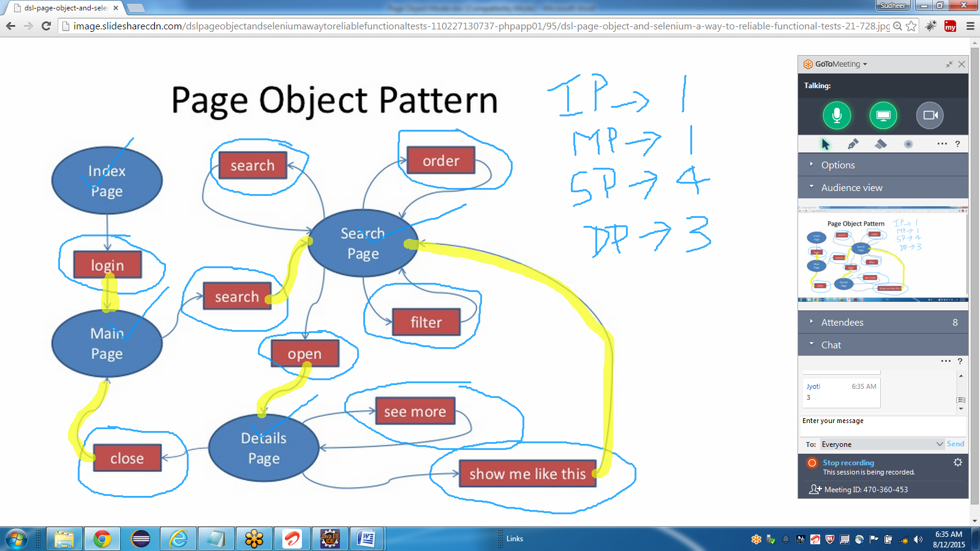Turn on the webcam

(930, 115)
